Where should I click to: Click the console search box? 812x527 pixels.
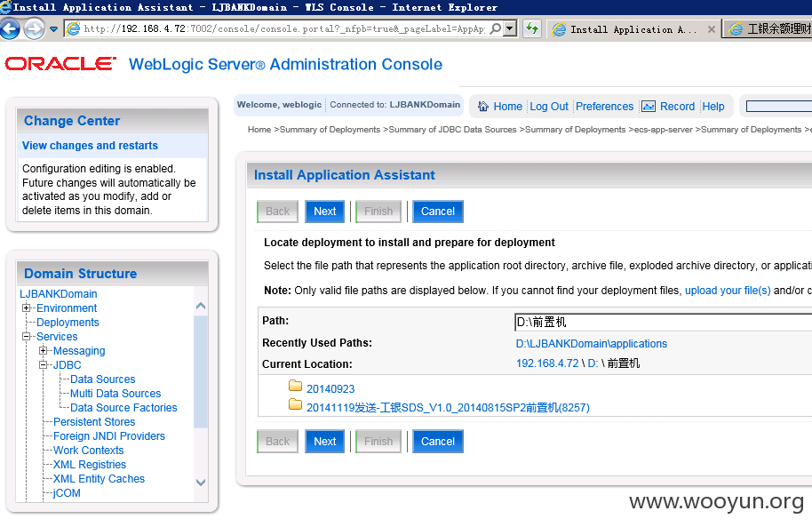(x=779, y=107)
